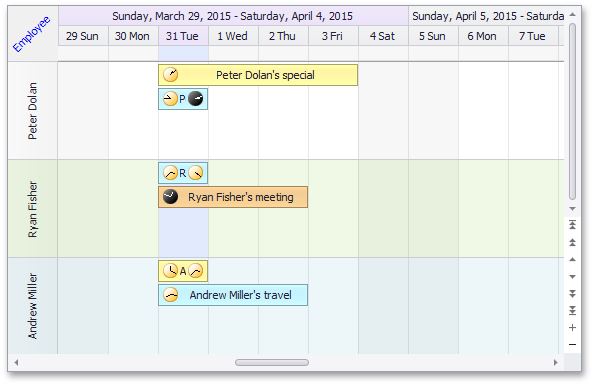
Task: Click the plus icon to add a resource row
Action: pos(573,327)
